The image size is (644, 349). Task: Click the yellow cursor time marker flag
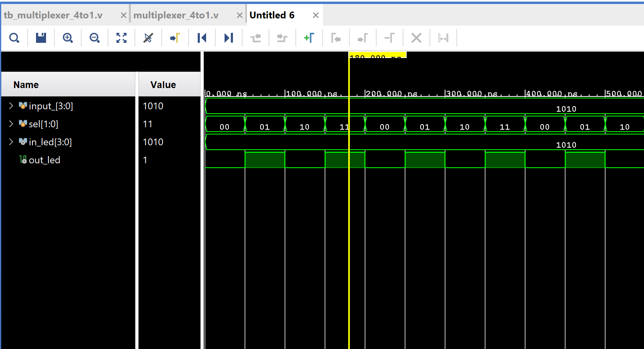click(377, 55)
